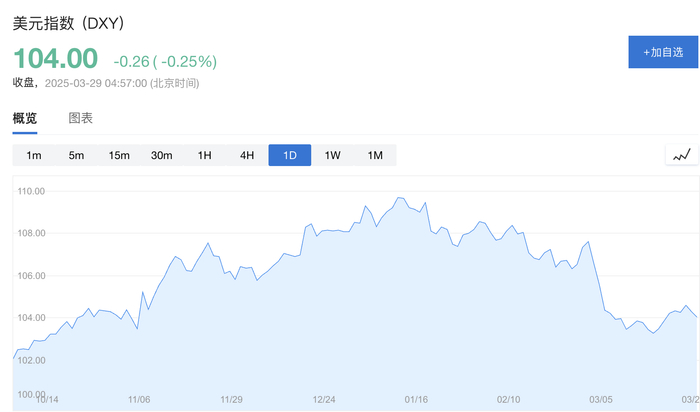
Task: Switch to the 4H timeframe
Action: pyautogui.click(x=247, y=155)
